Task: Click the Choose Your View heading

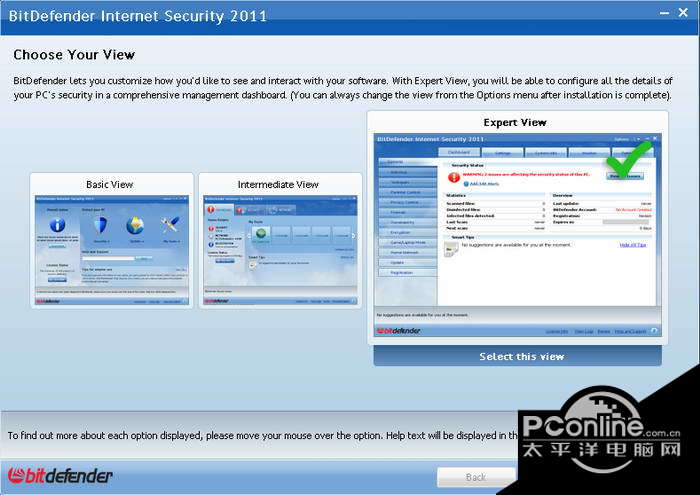Action: click(74, 54)
